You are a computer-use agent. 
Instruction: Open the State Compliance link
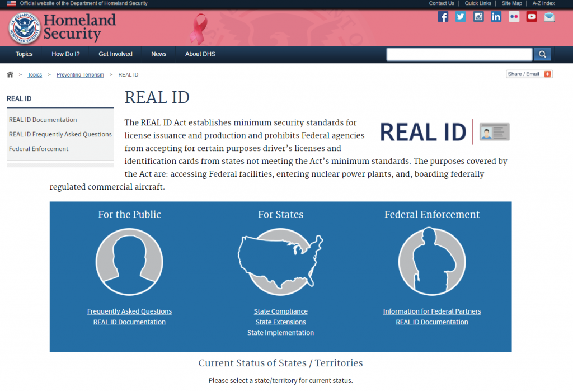tap(281, 311)
